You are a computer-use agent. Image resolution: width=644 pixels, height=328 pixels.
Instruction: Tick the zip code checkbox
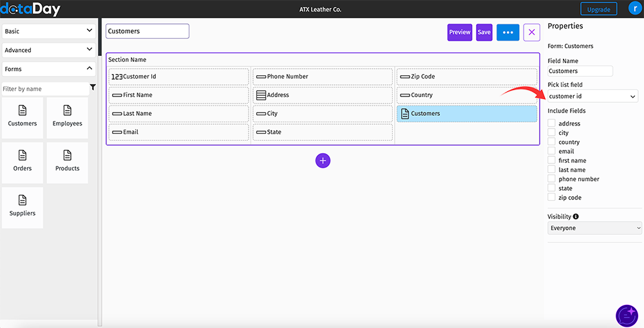(x=552, y=197)
